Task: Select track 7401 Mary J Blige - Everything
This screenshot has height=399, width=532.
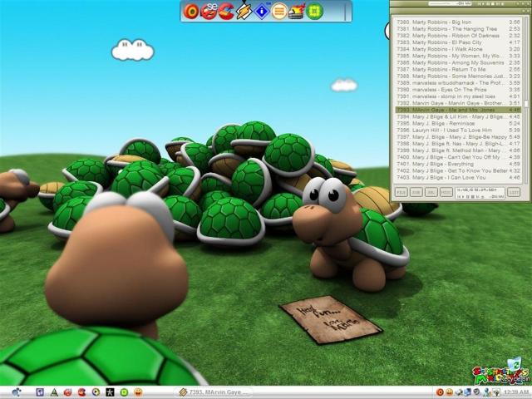Action: 458,164
